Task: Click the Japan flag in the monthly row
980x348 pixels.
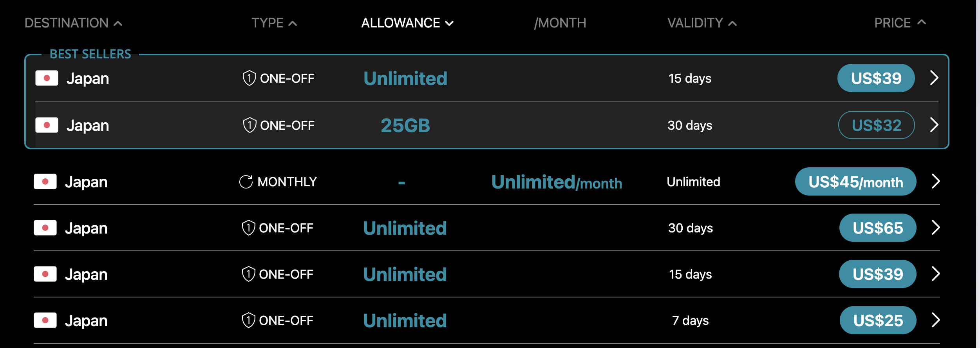Action: pyautogui.click(x=45, y=182)
